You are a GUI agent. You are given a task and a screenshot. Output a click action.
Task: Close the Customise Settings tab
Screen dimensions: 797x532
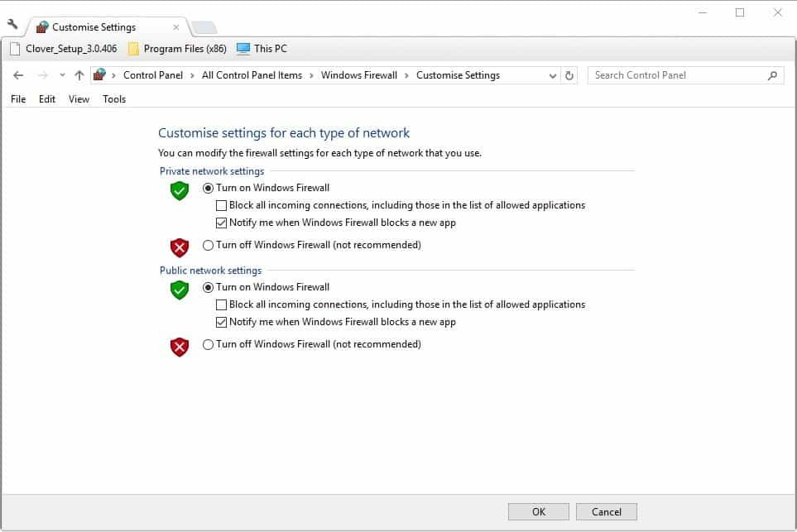pyautogui.click(x=175, y=27)
